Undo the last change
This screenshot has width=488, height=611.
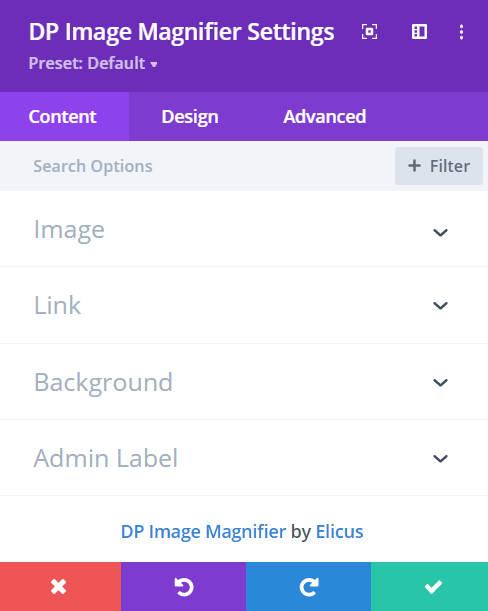click(184, 586)
